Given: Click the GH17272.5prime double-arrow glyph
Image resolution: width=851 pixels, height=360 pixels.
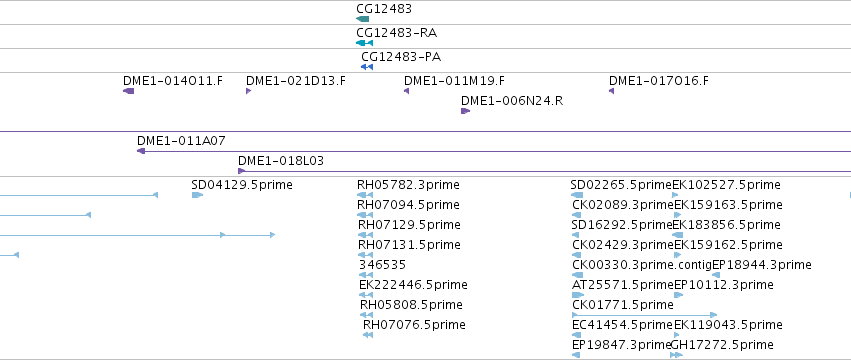Looking at the screenshot, I should pyautogui.click(x=676, y=355).
